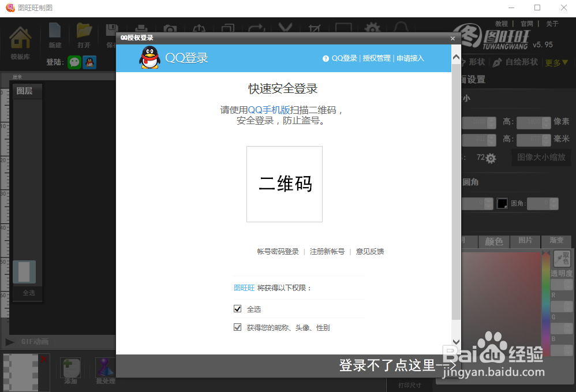
Task: Log in with the green WeChat icon
Action: 74,62
